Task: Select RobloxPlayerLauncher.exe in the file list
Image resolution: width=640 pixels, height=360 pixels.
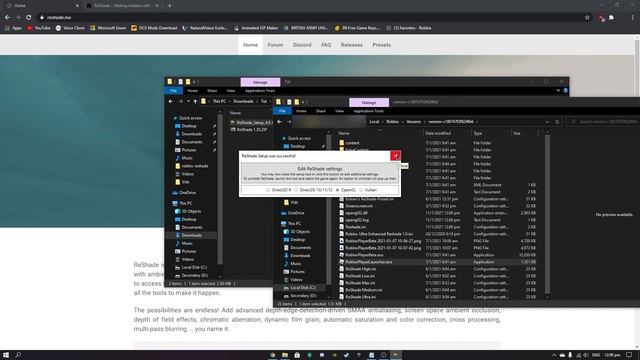Action: (366, 262)
